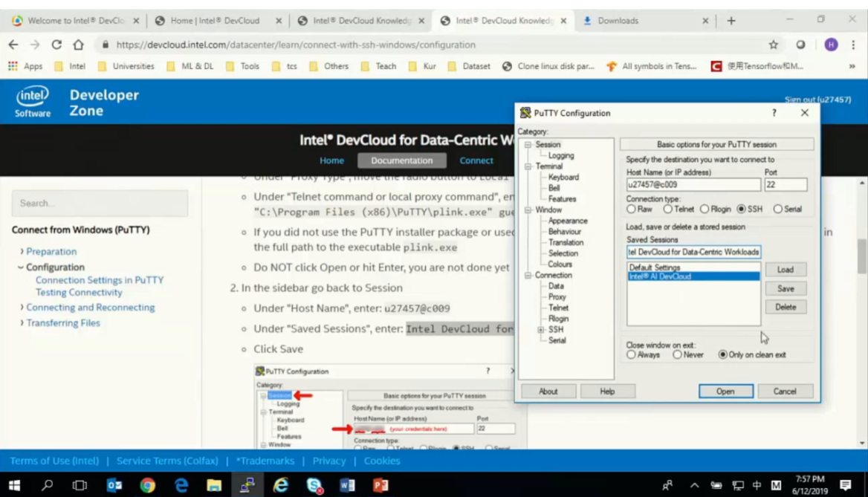Select the Raw connection type

pos(631,209)
